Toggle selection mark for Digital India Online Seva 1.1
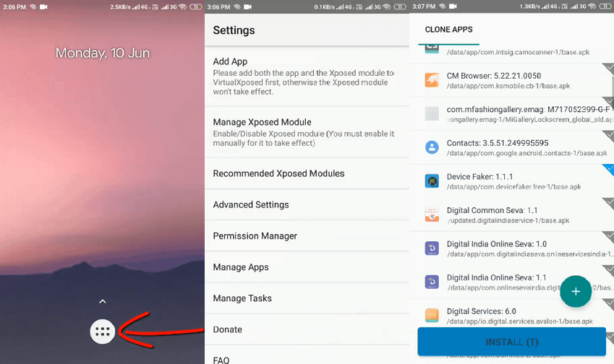Screen dimensions: 614x364 pos(609,270)
